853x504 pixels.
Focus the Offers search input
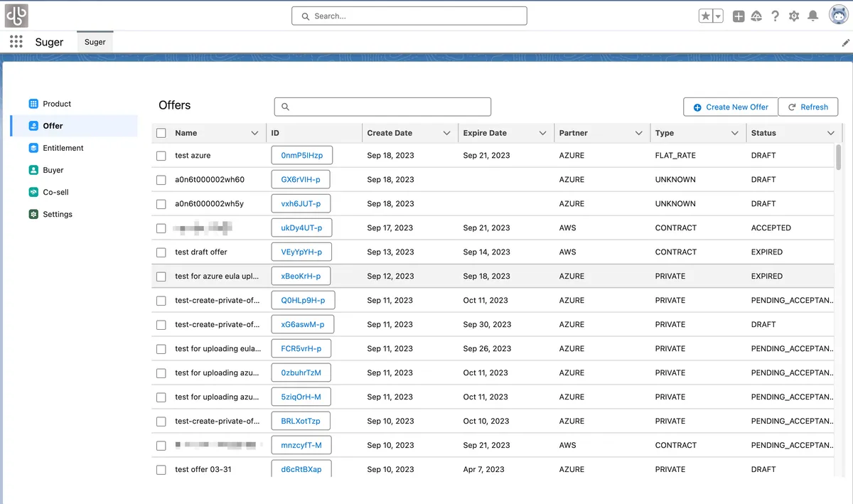point(382,107)
